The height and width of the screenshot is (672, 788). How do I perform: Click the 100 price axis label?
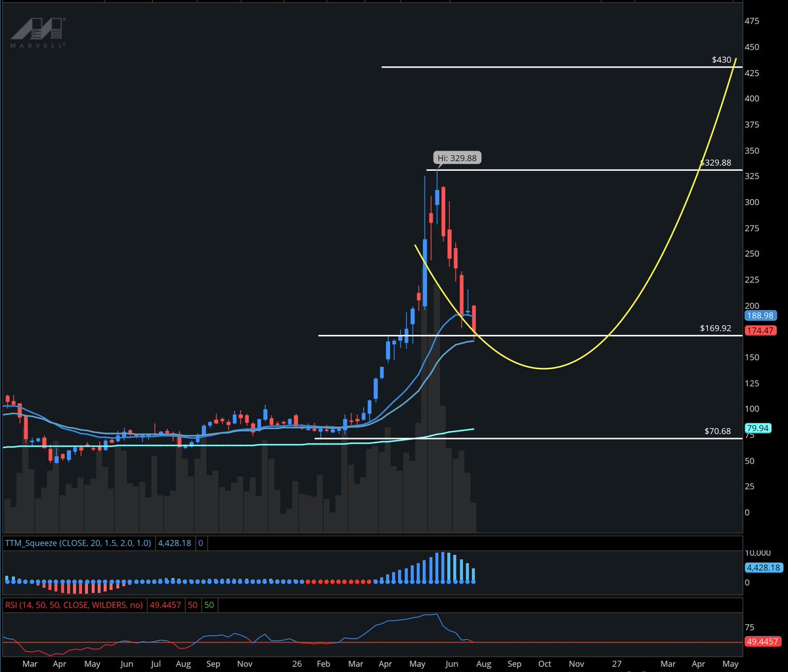coord(753,409)
